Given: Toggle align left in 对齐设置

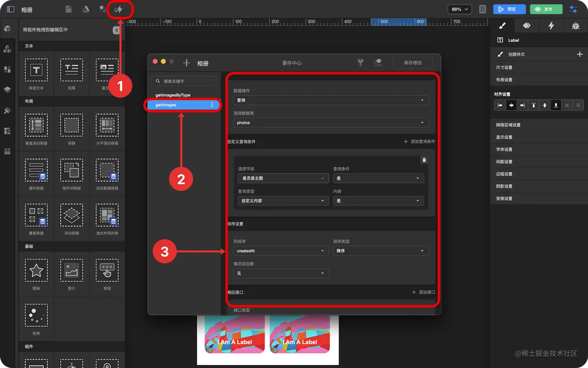Looking at the screenshot, I should click(500, 105).
